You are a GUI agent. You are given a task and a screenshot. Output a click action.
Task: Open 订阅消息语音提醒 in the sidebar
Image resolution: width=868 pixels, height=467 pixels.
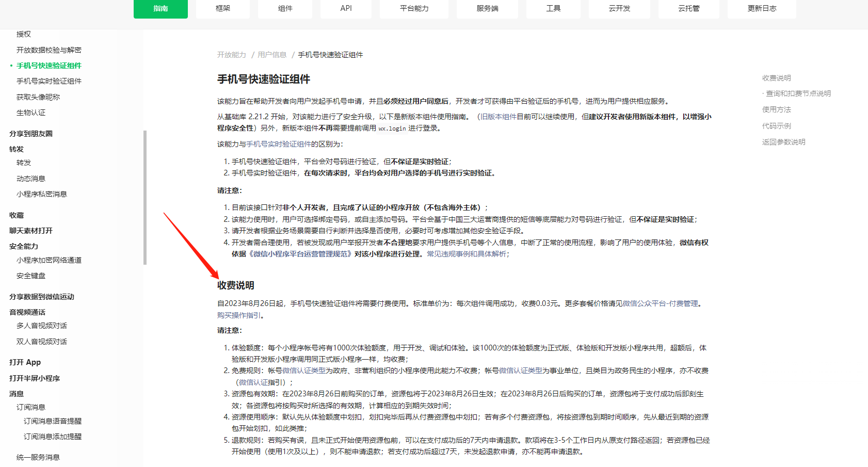click(53, 421)
